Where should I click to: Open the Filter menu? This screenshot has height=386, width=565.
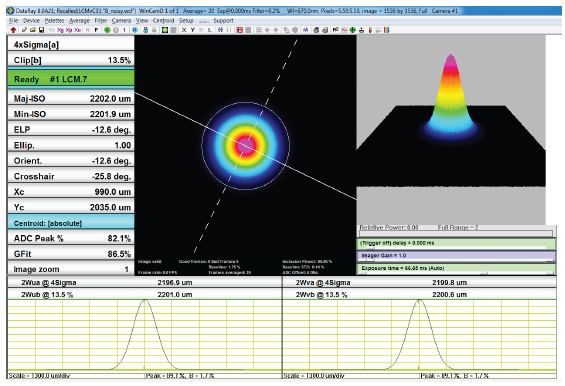101,21
